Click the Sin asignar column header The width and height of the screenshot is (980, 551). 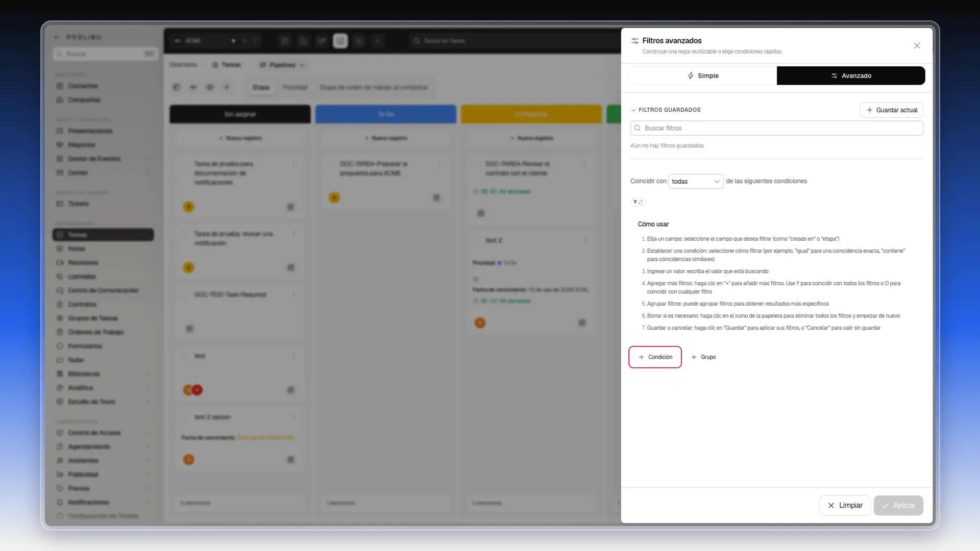point(240,114)
